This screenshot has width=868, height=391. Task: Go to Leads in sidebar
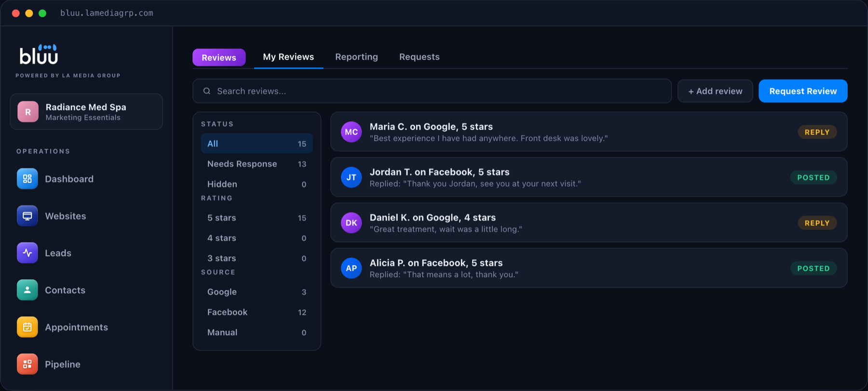coord(58,253)
